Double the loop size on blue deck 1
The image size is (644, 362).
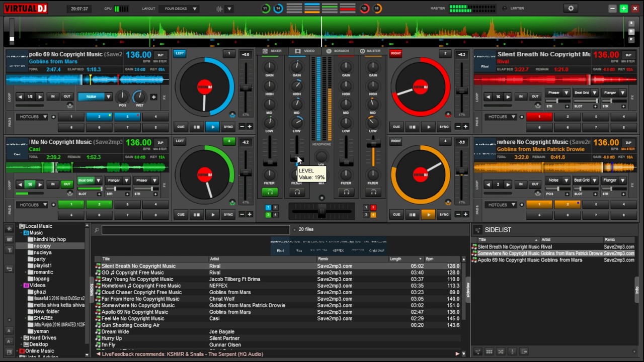point(40,97)
